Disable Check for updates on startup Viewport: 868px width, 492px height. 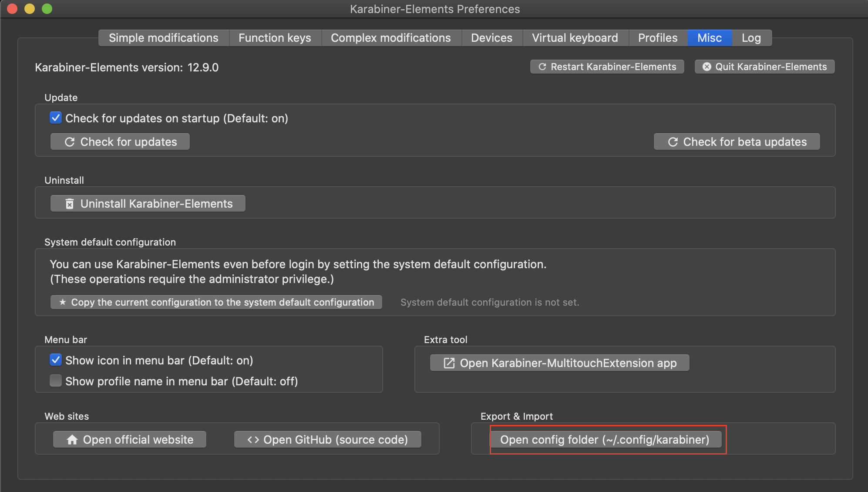(56, 118)
